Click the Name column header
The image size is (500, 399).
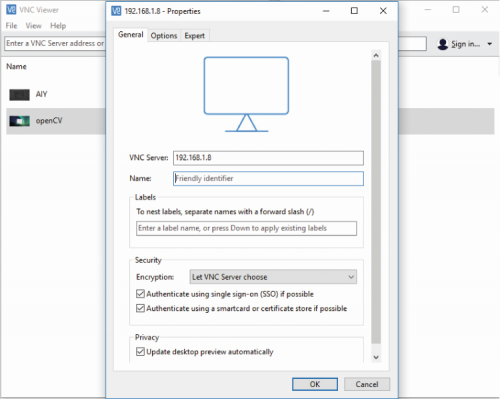[16, 67]
